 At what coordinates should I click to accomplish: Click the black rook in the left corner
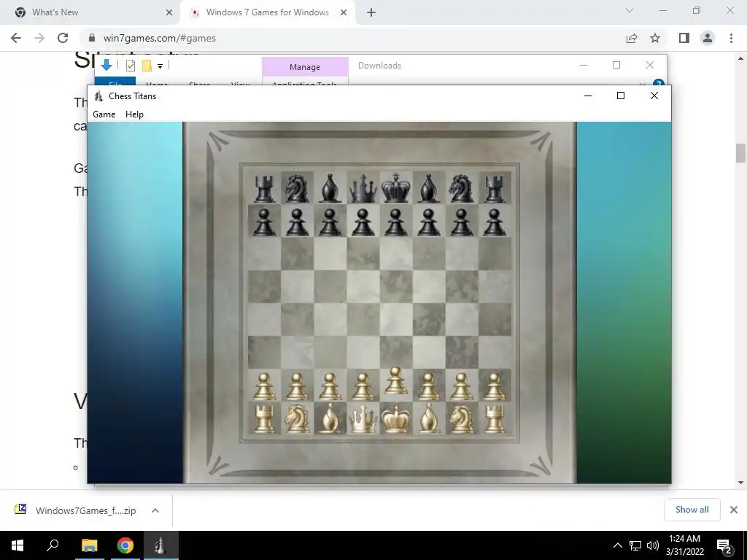(x=264, y=189)
